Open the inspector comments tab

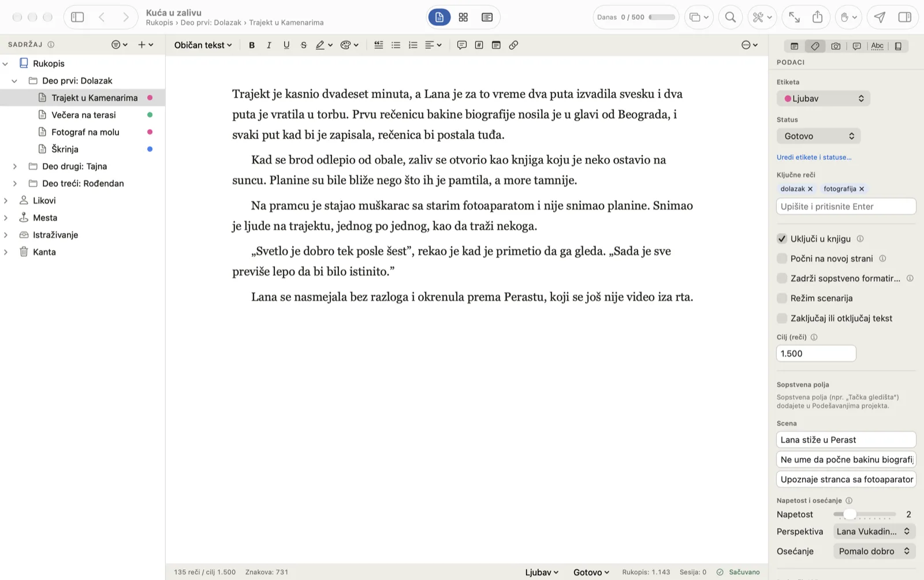click(x=856, y=46)
